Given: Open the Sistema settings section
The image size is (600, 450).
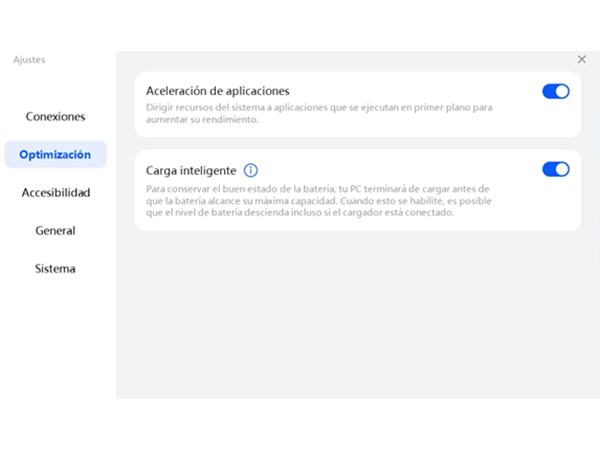Looking at the screenshot, I should 55,269.
